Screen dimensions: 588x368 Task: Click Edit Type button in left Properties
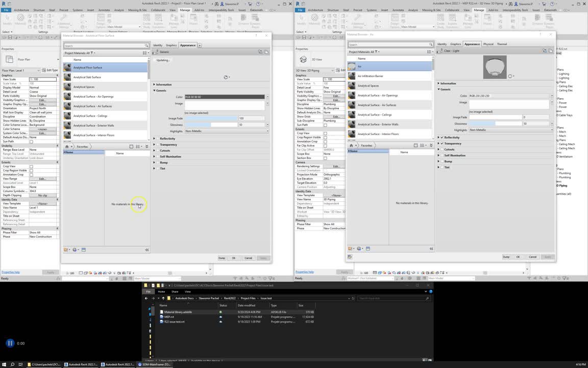click(50, 71)
